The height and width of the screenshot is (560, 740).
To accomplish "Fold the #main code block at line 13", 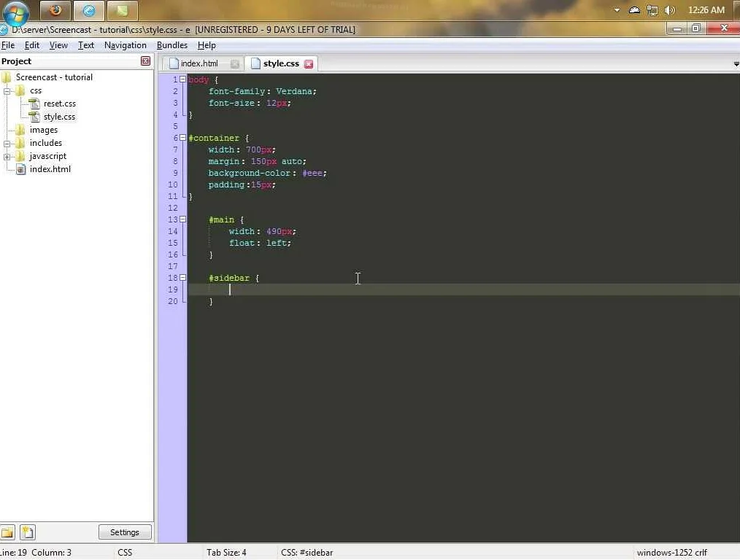I will coord(182,219).
